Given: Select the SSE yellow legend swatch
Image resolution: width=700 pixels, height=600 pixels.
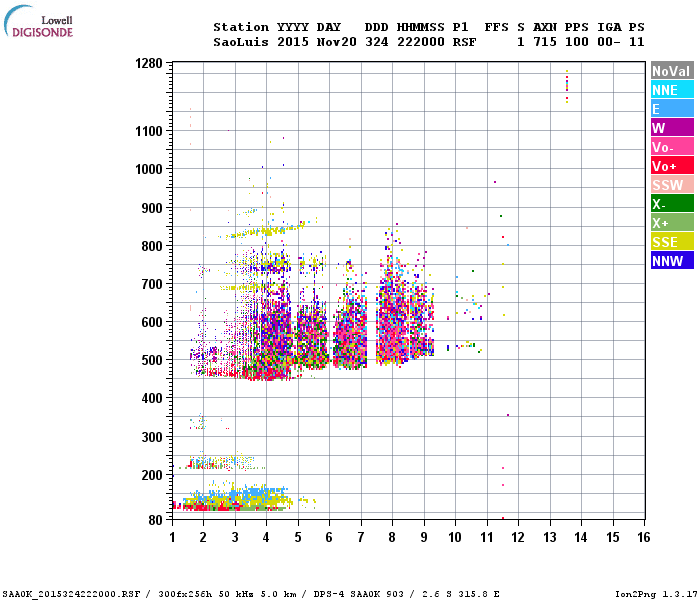Looking at the screenshot, I should point(672,242).
